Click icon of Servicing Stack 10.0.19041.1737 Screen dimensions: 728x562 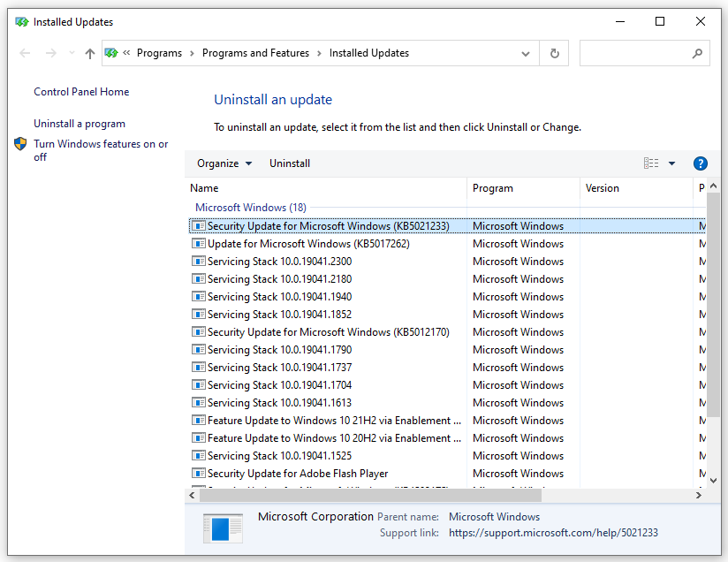pyautogui.click(x=198, y=367)
